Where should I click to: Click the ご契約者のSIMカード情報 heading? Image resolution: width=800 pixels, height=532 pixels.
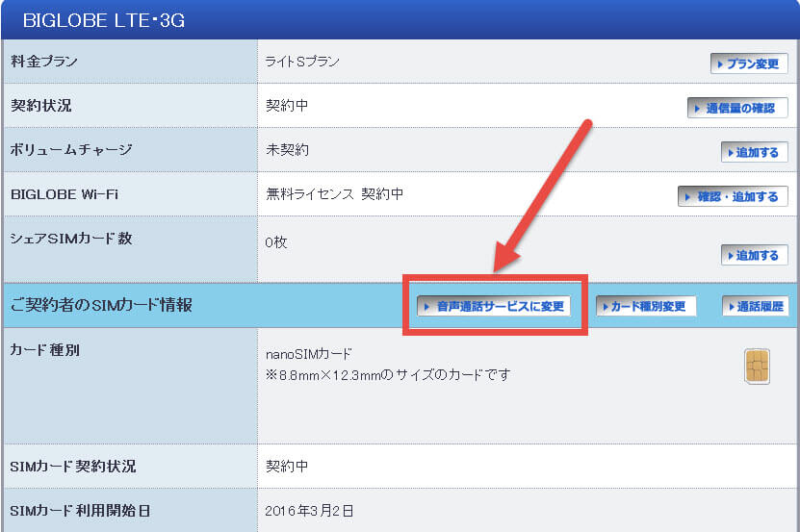(101, 305)
